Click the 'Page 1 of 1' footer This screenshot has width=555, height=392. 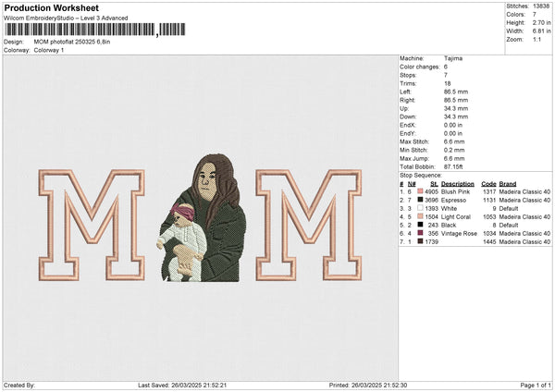[536, 386]
